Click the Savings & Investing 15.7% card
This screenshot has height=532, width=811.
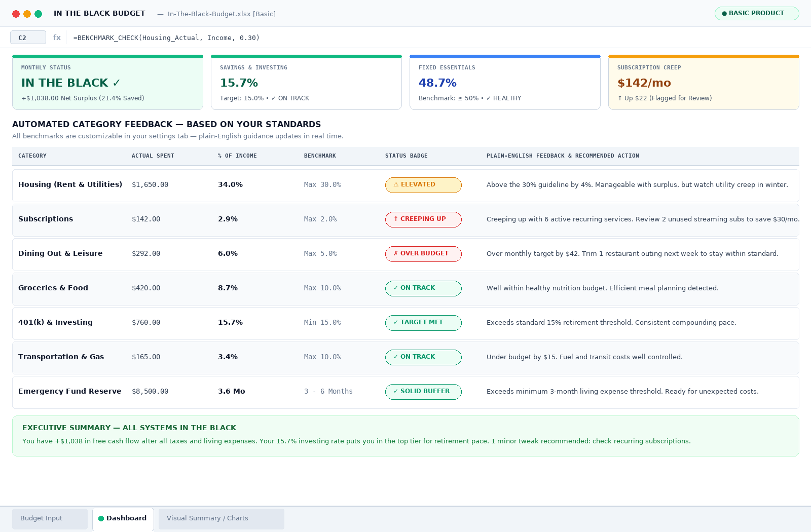pos(306,83)
